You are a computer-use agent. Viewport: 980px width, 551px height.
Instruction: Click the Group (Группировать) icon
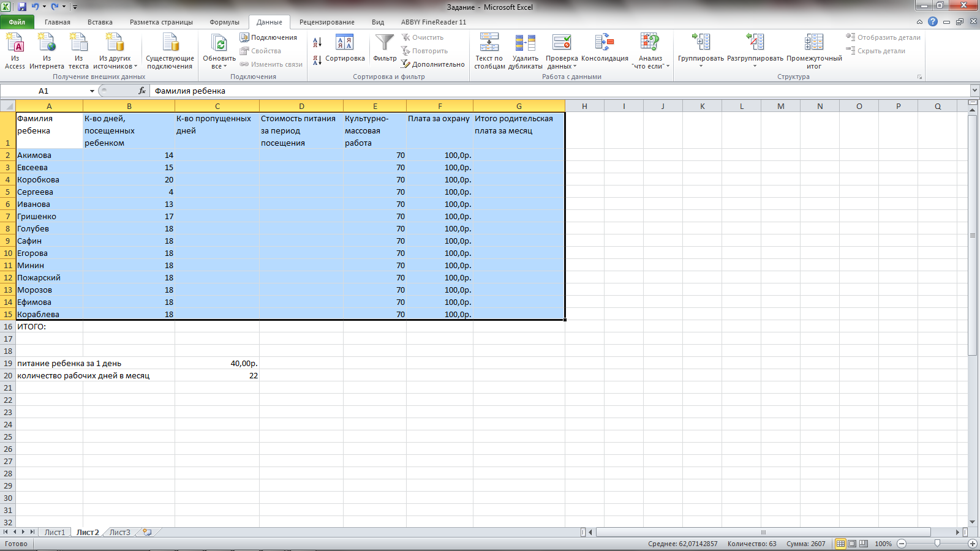tap(701, 42)
